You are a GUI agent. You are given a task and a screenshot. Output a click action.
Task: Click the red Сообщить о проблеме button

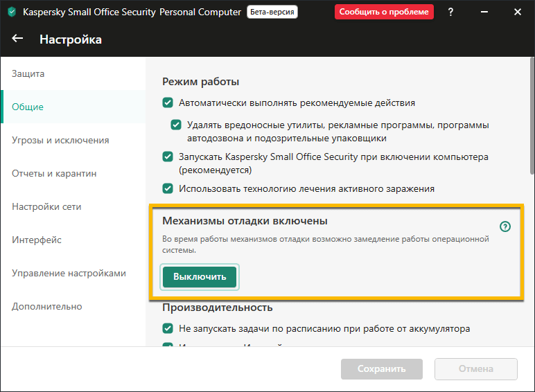pyautogui.click(x=384, y=12)
